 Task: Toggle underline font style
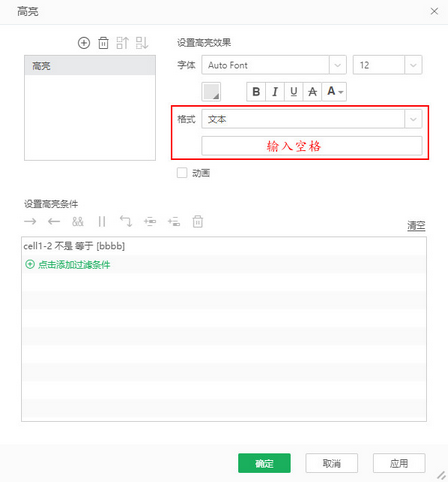point(294,92)
